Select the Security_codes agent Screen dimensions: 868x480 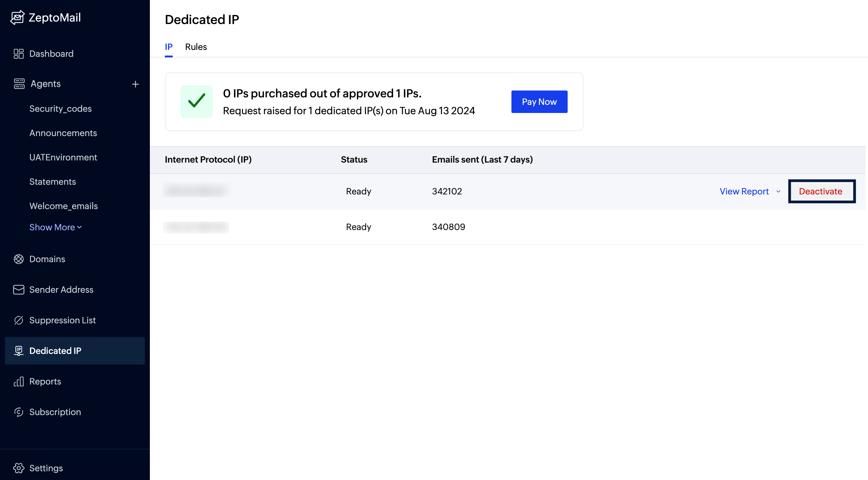coord(60,109)
